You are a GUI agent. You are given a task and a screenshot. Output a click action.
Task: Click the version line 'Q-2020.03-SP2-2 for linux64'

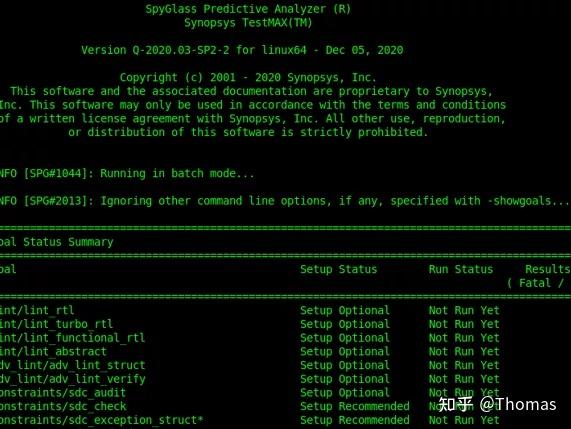tap(219, 50)
